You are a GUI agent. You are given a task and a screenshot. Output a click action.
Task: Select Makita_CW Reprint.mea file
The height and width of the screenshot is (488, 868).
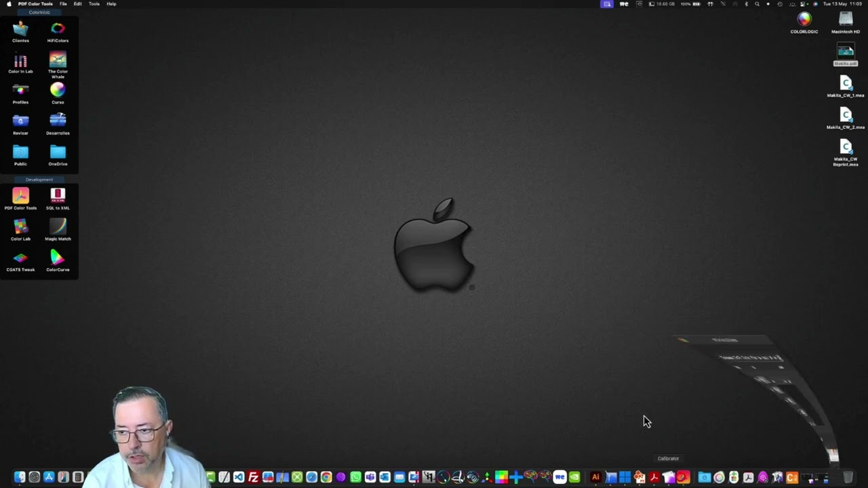point(846,152)
